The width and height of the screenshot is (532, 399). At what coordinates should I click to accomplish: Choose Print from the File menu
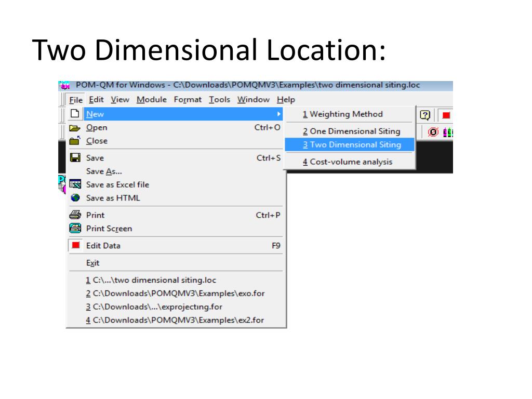[176, 215]
